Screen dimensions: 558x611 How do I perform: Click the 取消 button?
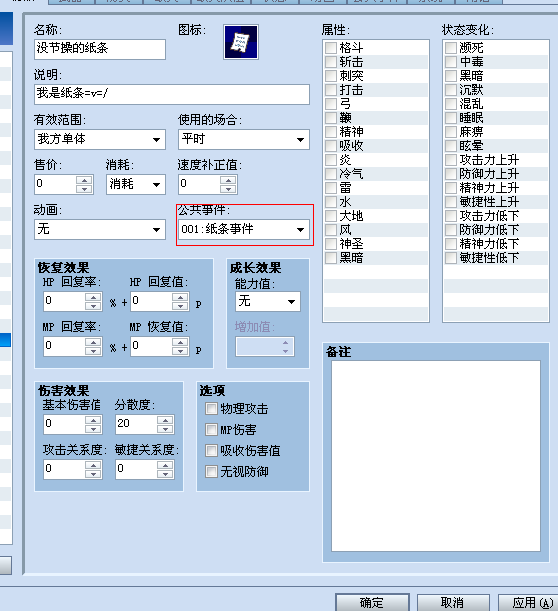pyautogui.click(x=453, y=602)
